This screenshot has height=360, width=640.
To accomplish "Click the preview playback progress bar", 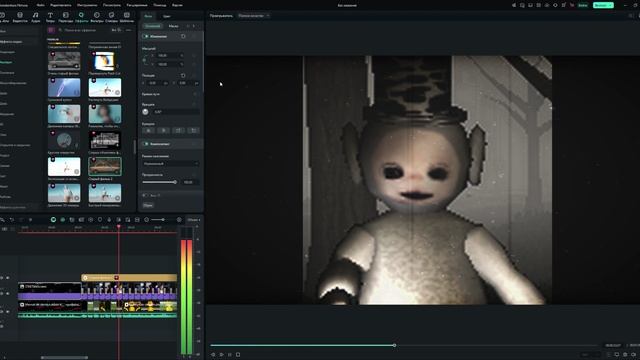I will [x=404, y=345].
